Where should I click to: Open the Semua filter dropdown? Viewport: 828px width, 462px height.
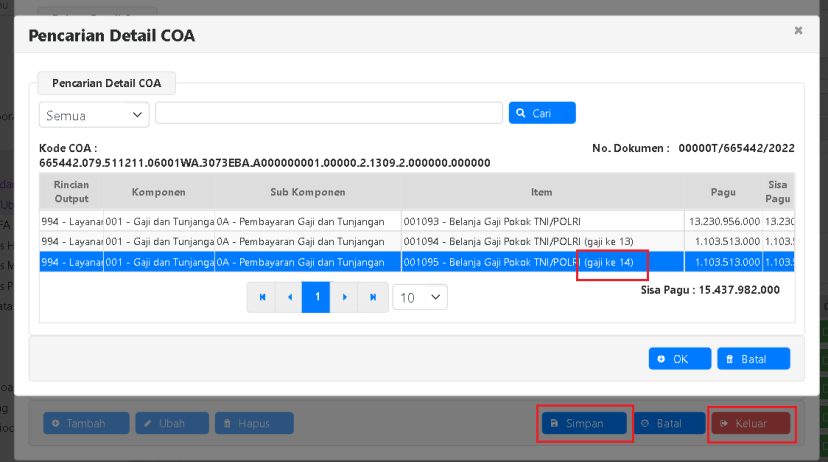[x=94, y=114]
